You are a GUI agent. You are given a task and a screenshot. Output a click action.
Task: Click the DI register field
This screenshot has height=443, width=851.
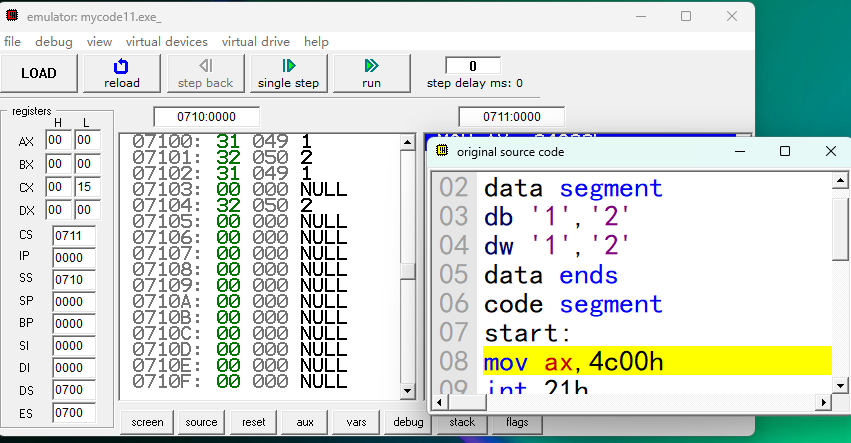point(74,368)
